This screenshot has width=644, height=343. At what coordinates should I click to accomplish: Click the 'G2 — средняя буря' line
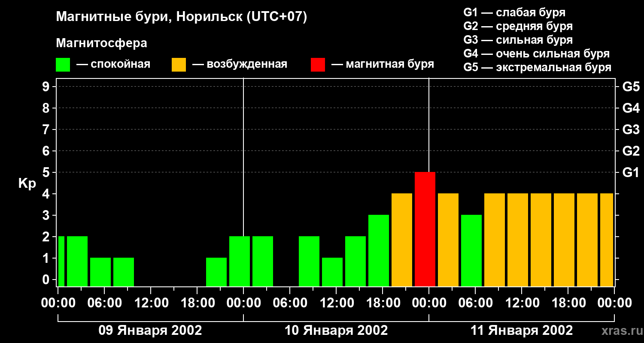pos(518,26)
